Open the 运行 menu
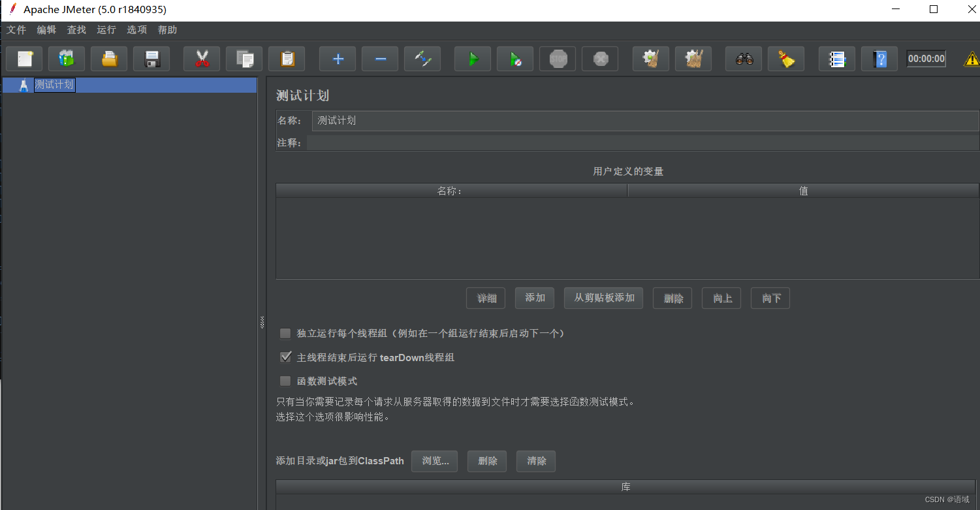980x510 pixels. (x=106, y=30)
